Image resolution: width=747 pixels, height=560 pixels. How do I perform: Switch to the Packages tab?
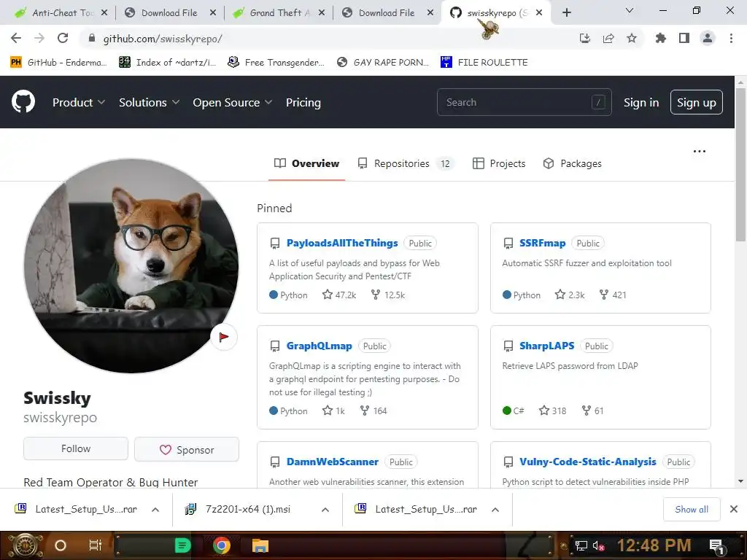[x=572, y=163]
